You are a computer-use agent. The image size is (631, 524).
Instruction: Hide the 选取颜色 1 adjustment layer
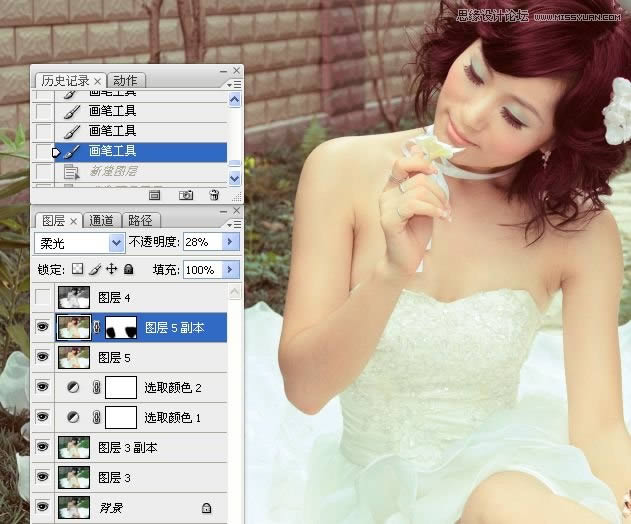[43, 417]
